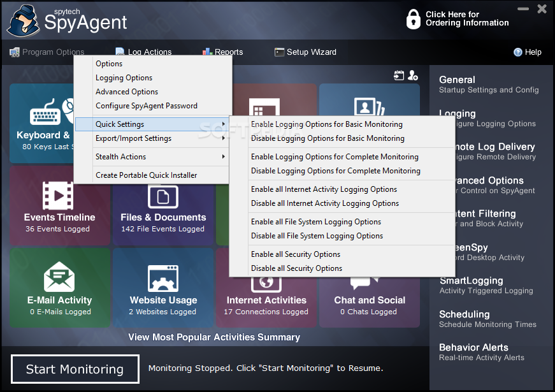Choose Disable all Internet Activity Logging Options
The width and height of the screenshot is (555, 392).
342,203
